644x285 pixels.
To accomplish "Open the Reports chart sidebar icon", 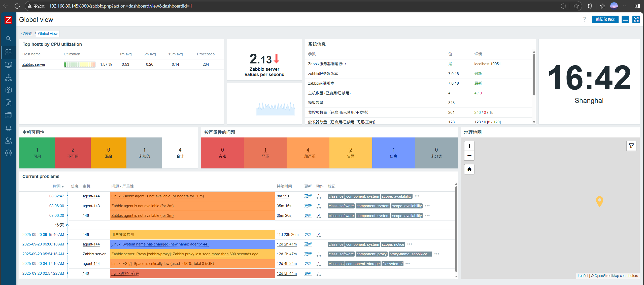I will click(8, 103).
